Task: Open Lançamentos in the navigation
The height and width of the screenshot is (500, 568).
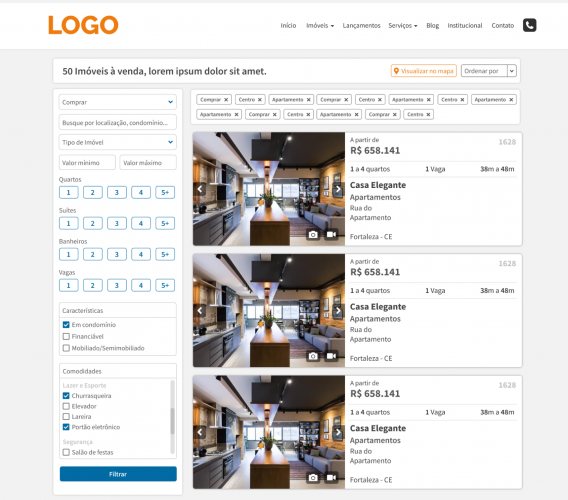Action: click(362, 26)
